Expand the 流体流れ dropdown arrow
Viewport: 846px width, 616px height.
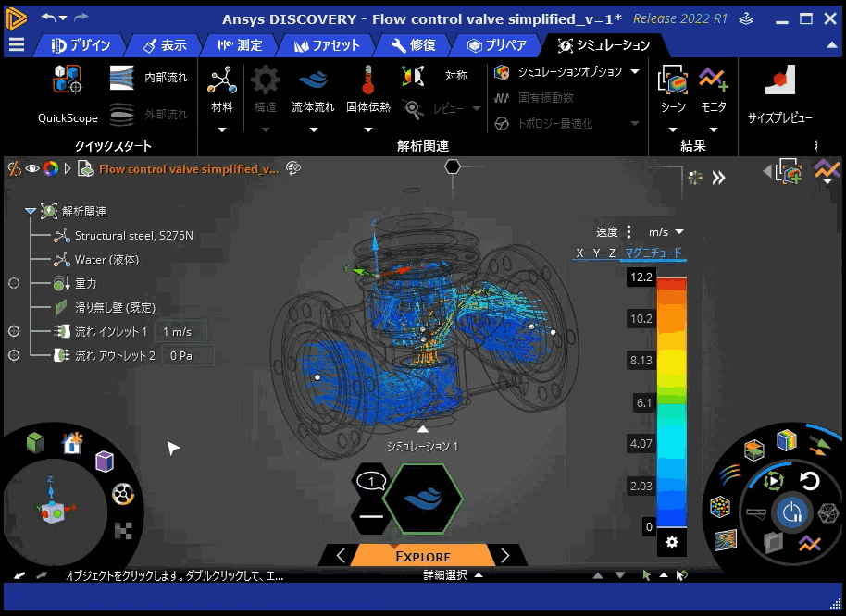click(x=314, y=129)
